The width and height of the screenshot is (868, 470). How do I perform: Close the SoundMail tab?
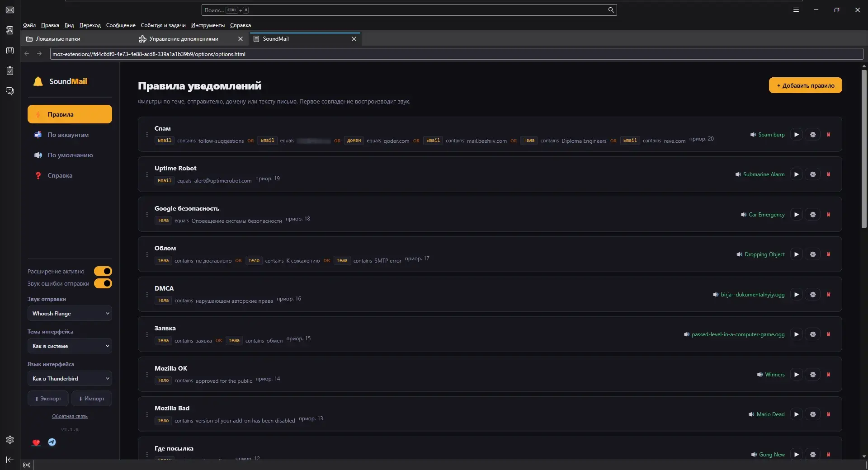pyautogui.click(x=354, y=39)
